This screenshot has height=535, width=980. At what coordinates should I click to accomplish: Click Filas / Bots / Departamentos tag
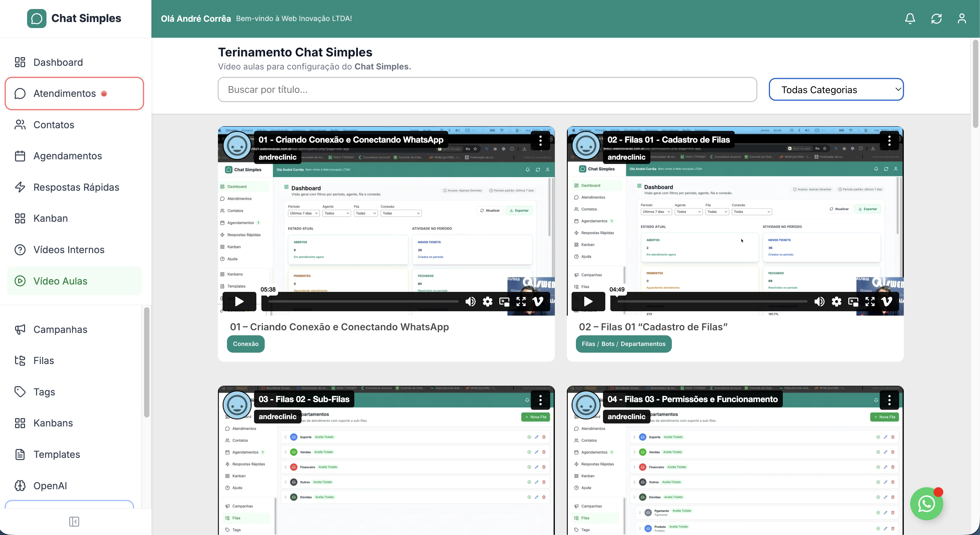pos(623,344)
